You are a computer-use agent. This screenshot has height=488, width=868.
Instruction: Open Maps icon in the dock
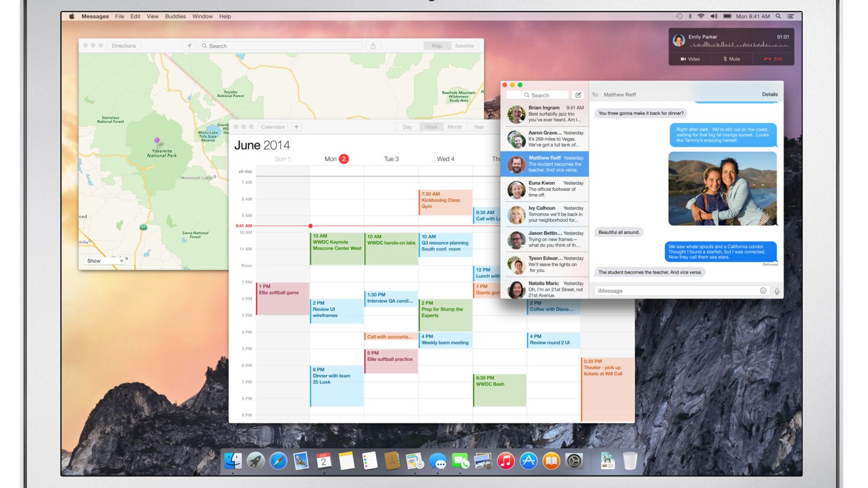pos(415,461)
